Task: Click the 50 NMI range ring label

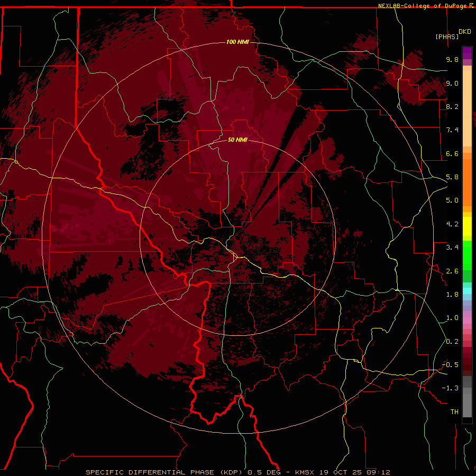Action: coord(237,140)
